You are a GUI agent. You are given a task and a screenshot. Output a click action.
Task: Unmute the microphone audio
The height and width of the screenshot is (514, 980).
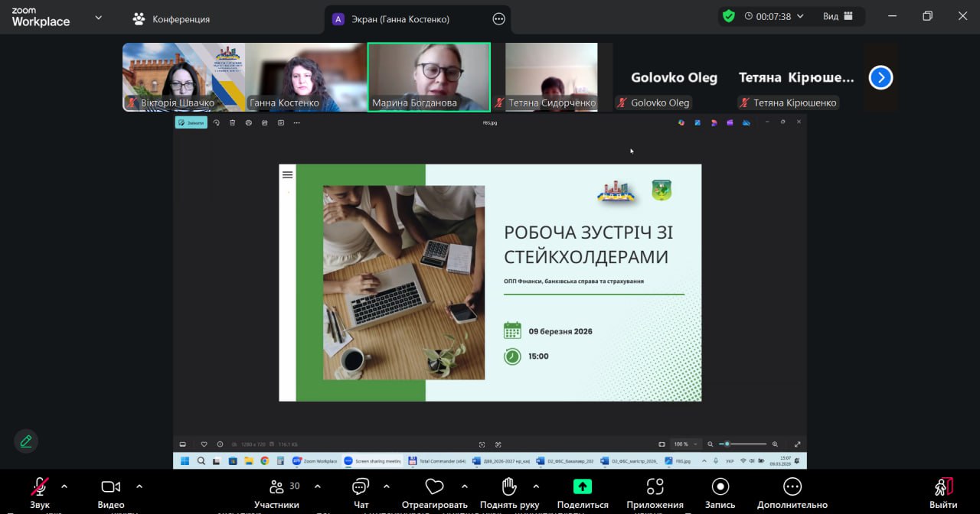pyautogui.click(x=39, y=487)
